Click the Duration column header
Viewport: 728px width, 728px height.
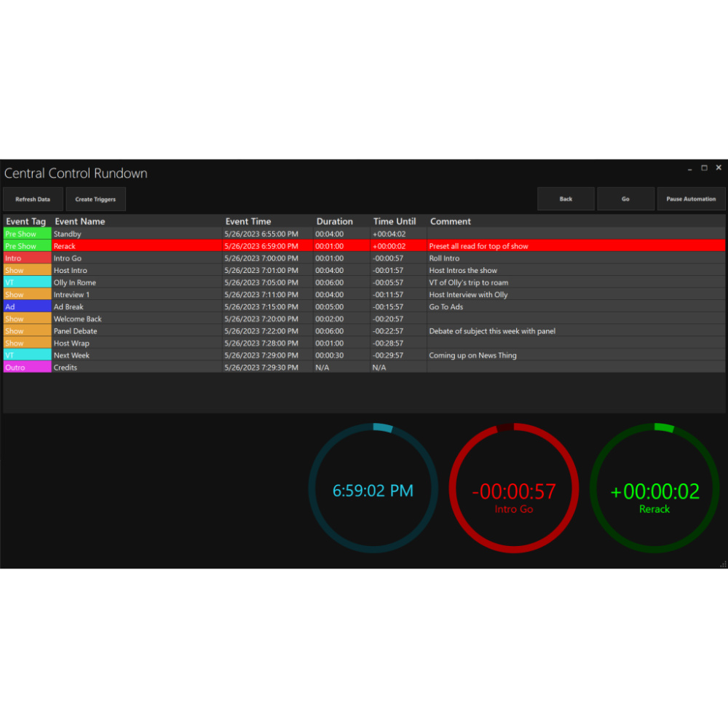coord(334,221)
